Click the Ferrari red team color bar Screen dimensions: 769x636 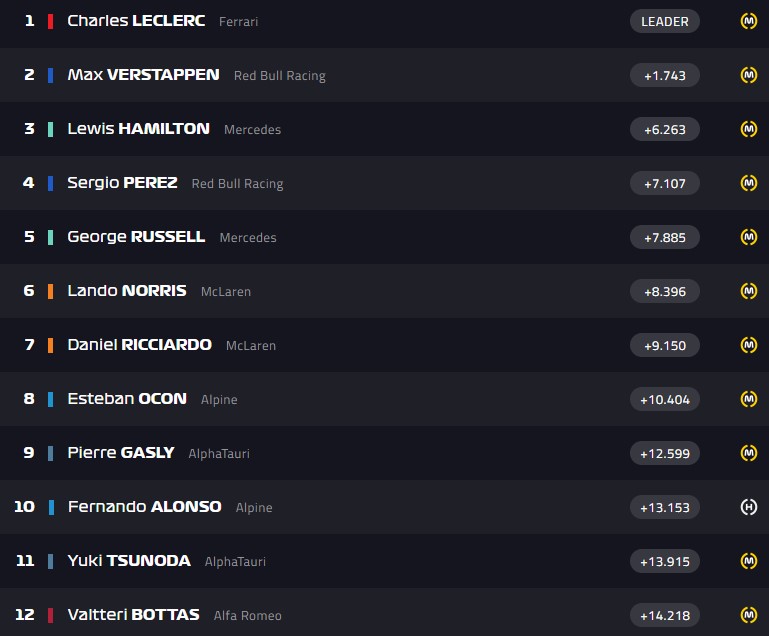50,21
